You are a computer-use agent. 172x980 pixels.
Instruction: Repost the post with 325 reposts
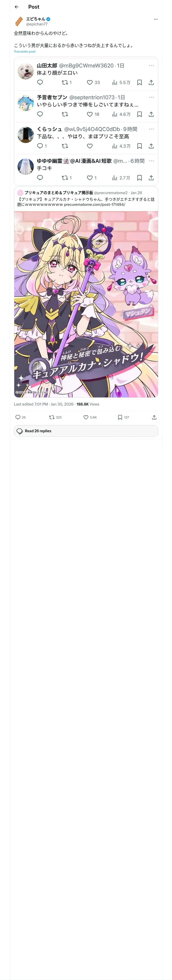pyautogui.click(x=55, y=417)
